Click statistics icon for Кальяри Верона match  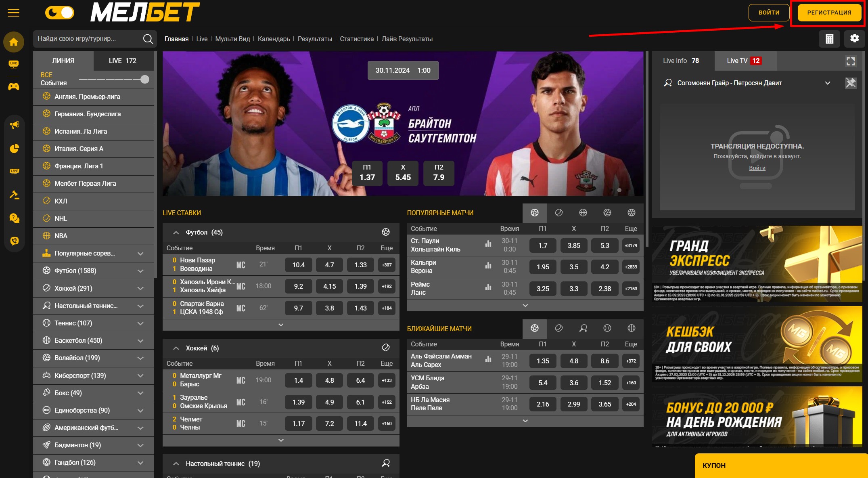coord(488,266)
